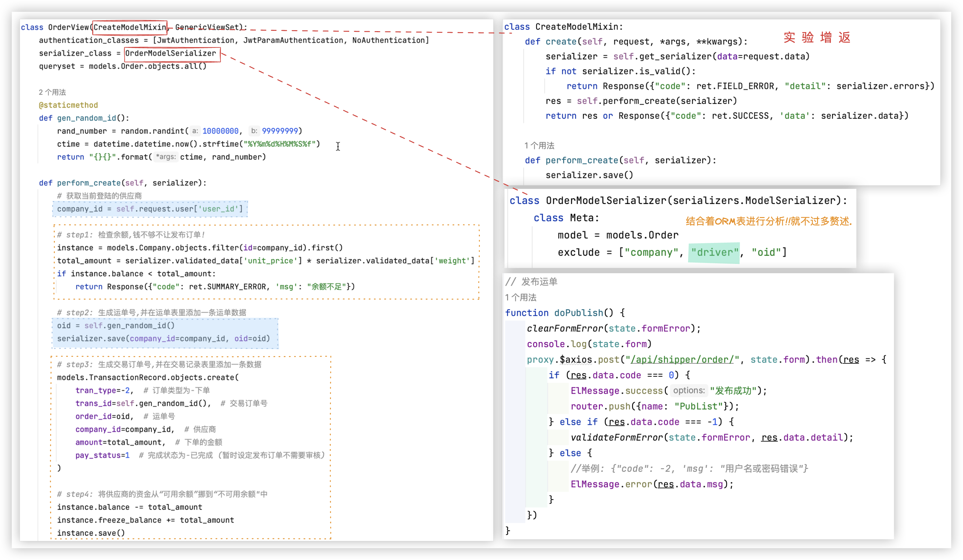Click the highlighted company_id assignment line
This screenshot has height=560, width=963.
tap(150, 209)
